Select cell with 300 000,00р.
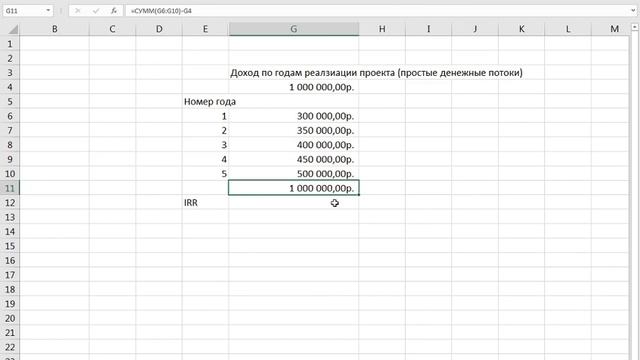The width and height of the screenshot is (640, 360). (x=294, y=116)
